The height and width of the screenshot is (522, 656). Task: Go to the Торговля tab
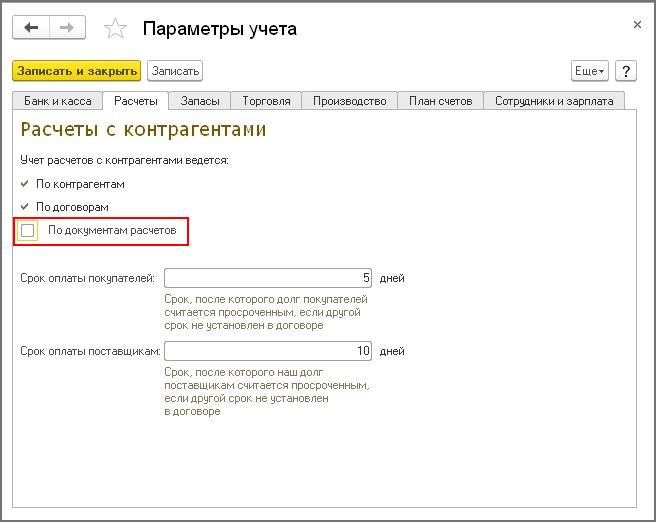click(267, 101)
